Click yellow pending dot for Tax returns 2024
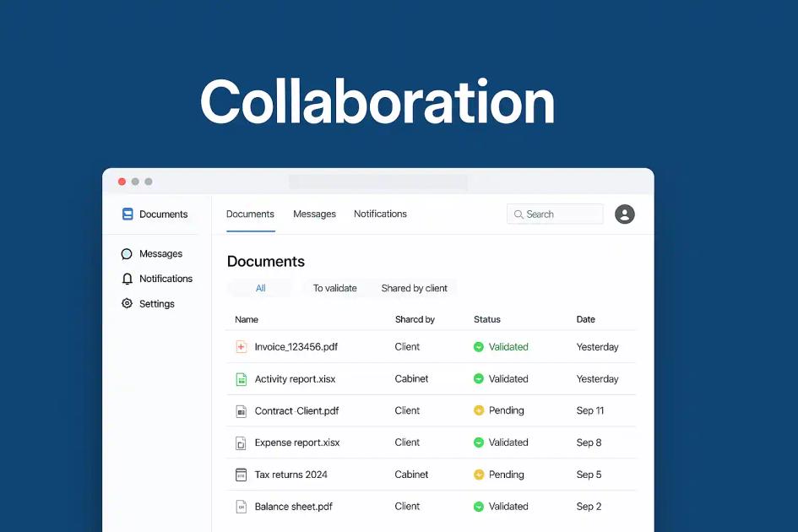 pyautogui.click(x=479, y=475)
